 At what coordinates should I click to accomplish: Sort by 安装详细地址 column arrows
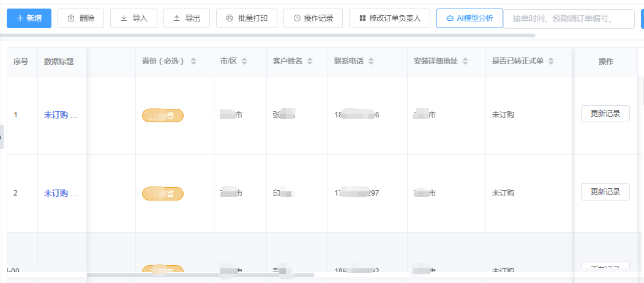[x=465, y=62]
